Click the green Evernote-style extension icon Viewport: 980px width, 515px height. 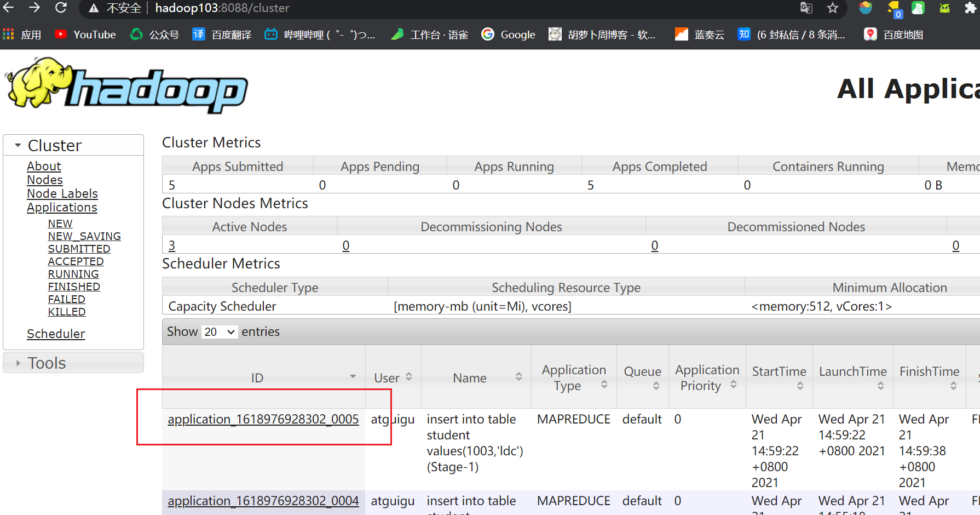tap(918, 8)
